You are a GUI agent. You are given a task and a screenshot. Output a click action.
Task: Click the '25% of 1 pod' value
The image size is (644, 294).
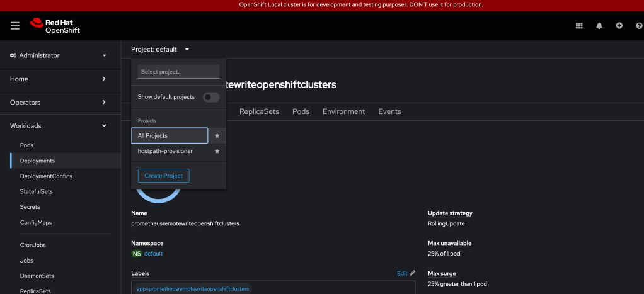[444, 254]
